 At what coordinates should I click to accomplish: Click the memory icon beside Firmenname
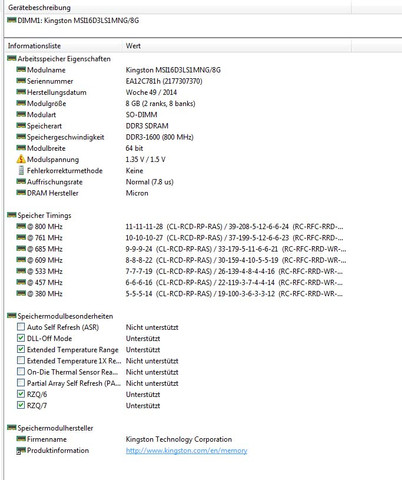point(21,439)
